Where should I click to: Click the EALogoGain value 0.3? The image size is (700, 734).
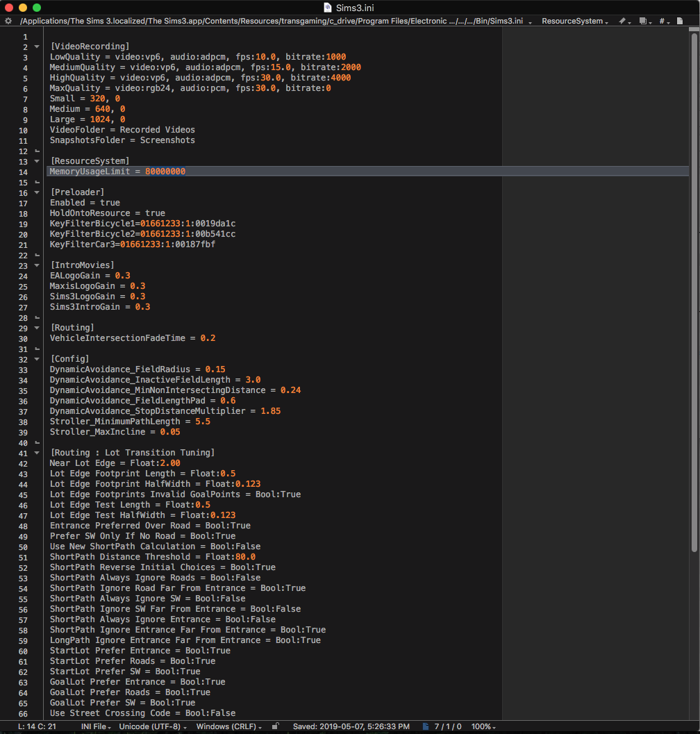123,276
